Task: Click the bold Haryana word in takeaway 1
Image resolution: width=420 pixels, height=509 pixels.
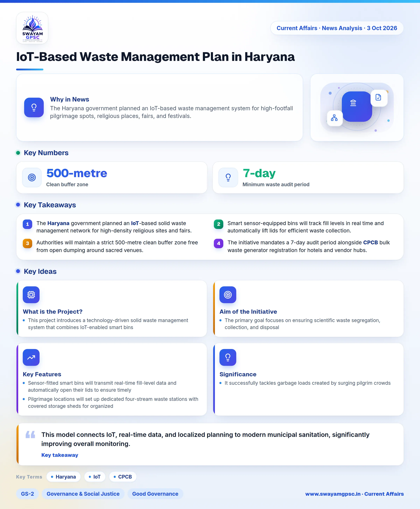Action: pos(58,223)
